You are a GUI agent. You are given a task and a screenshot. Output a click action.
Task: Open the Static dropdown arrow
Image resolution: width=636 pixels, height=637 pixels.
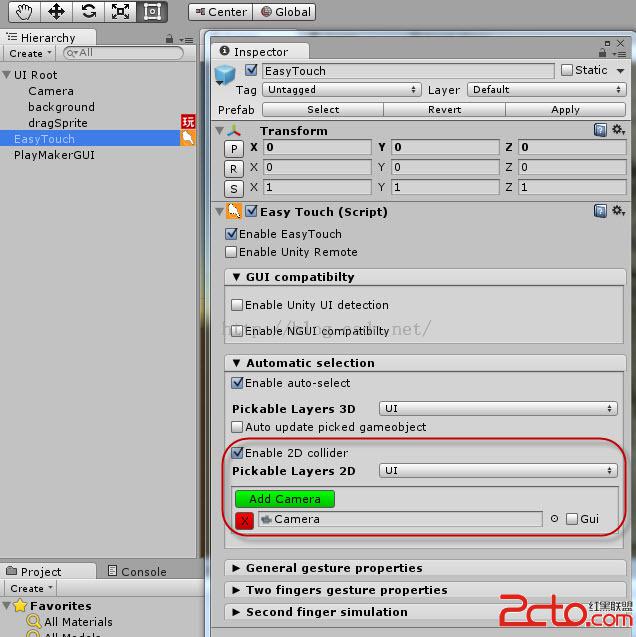pos(620,71)
